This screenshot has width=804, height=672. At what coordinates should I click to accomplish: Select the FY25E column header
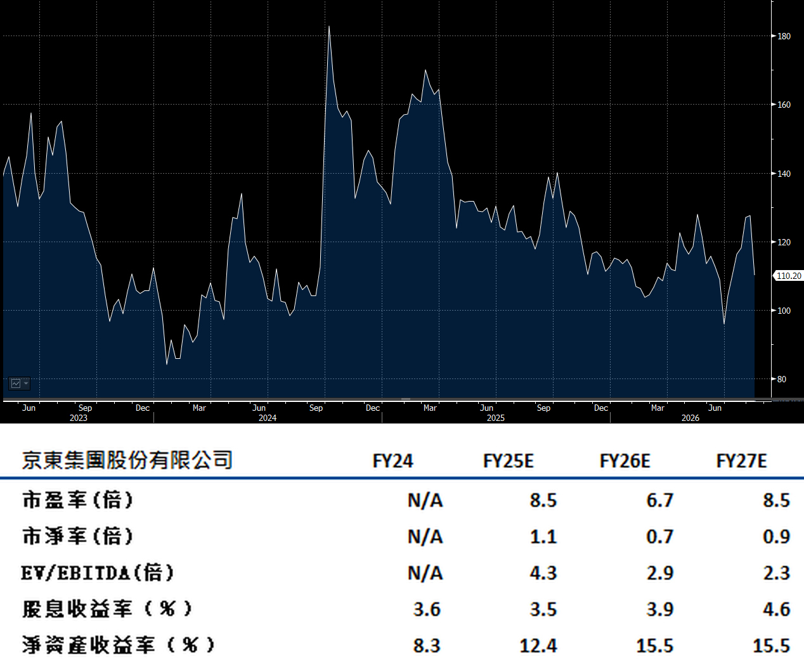(x=509, y=461)
